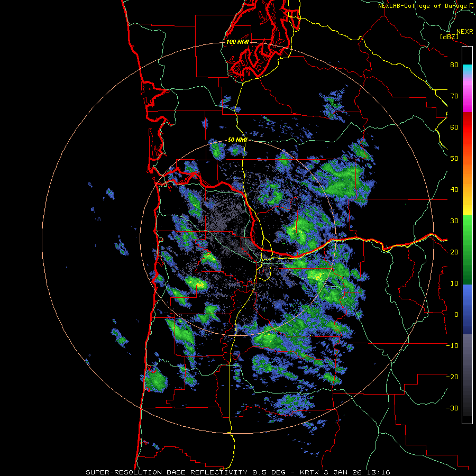Screen dimensions: 476x476
Task: Click the red segment of the color bar
Action: [x=467, y=127]
